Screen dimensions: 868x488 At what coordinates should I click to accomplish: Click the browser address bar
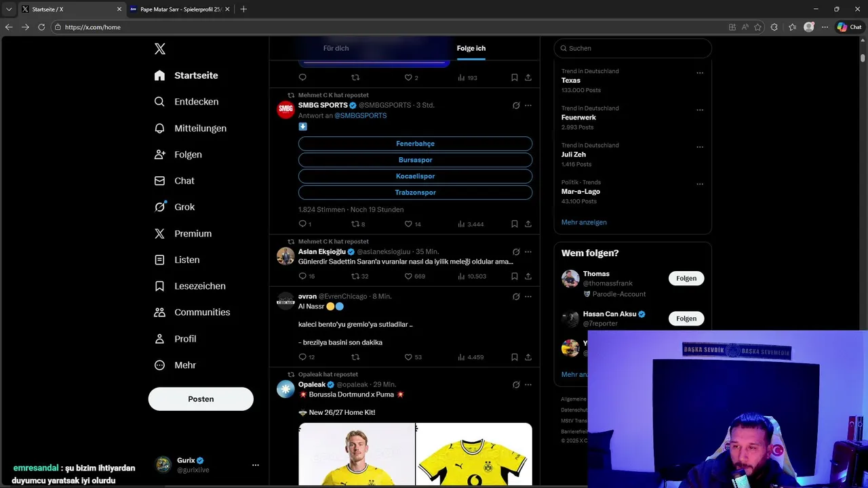[387, 27]
